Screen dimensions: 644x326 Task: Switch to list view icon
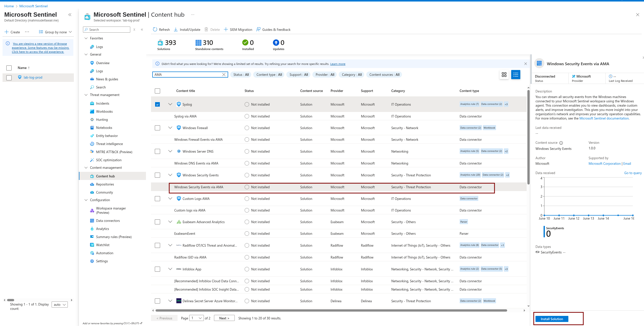pyautogui.click(x=516, y=75)
